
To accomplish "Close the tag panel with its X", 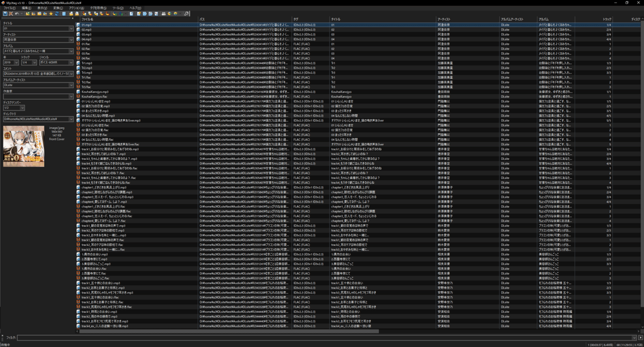I will coord(72,18).
